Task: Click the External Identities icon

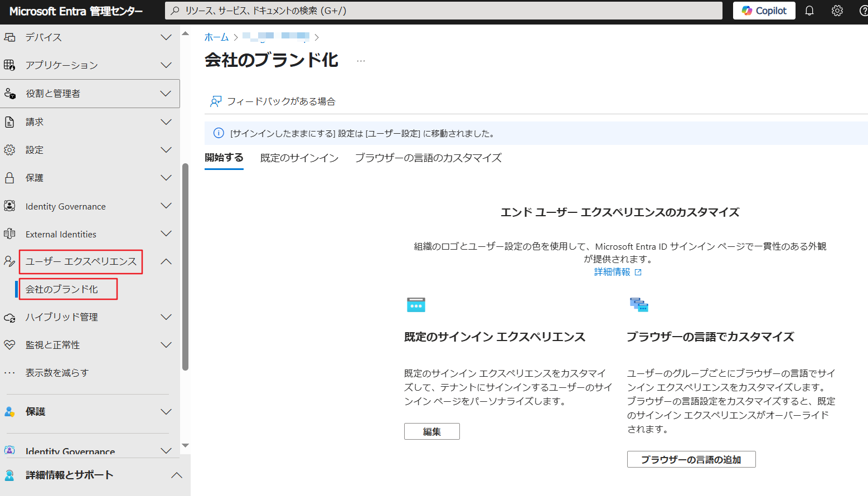Action: click(x=9, y=234)
